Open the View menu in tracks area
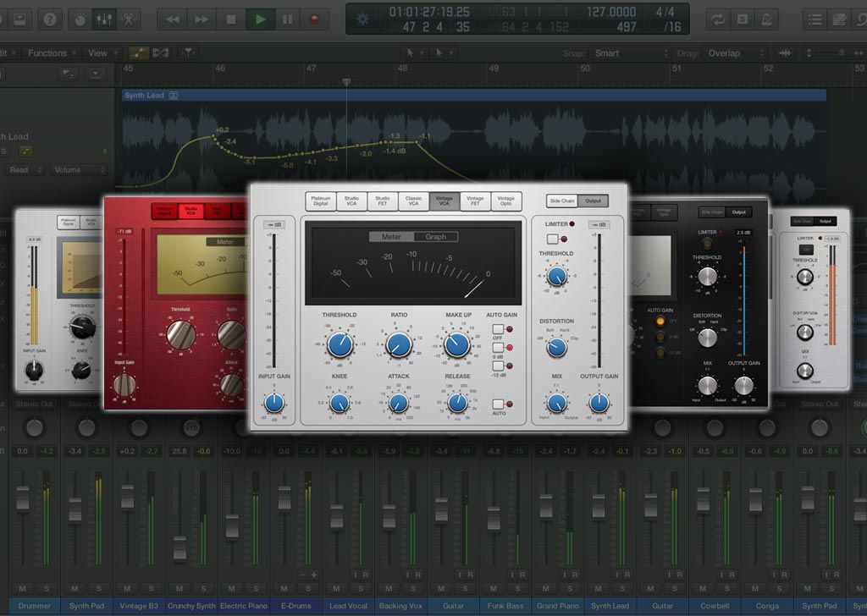This screenshot has width=867, height=616. tap(102, 53)
